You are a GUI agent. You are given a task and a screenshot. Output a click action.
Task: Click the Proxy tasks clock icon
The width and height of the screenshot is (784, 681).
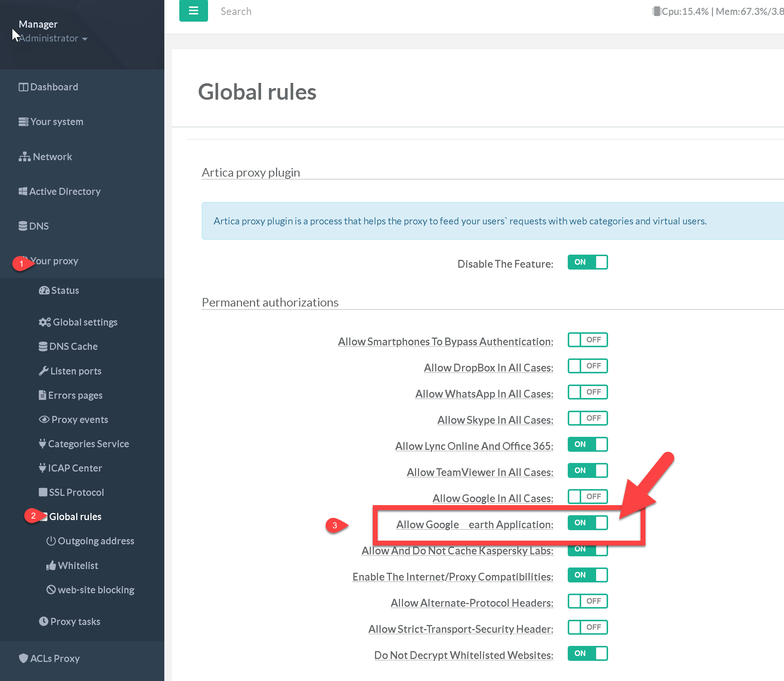43,621
